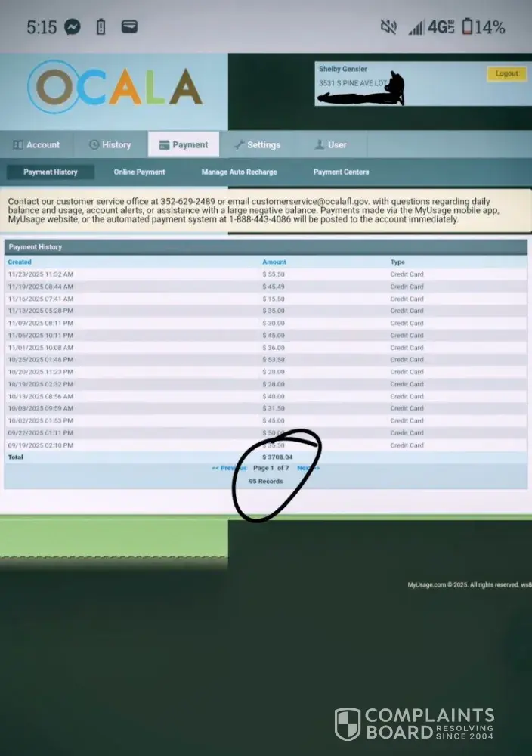Screen dimensions: 532x756
Task: Click the Settings wrench icon
Action: coord(239,144)
